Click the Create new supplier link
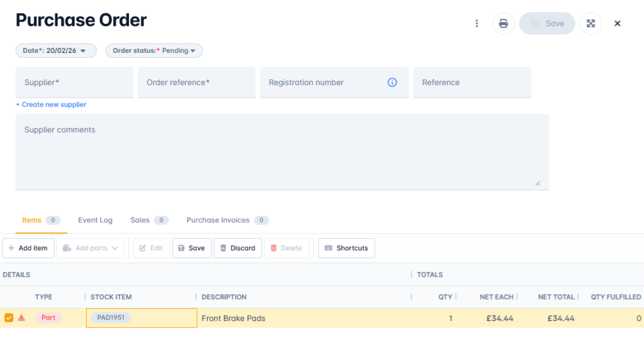The width and height of the screenshot is (644, 360). 51,104
